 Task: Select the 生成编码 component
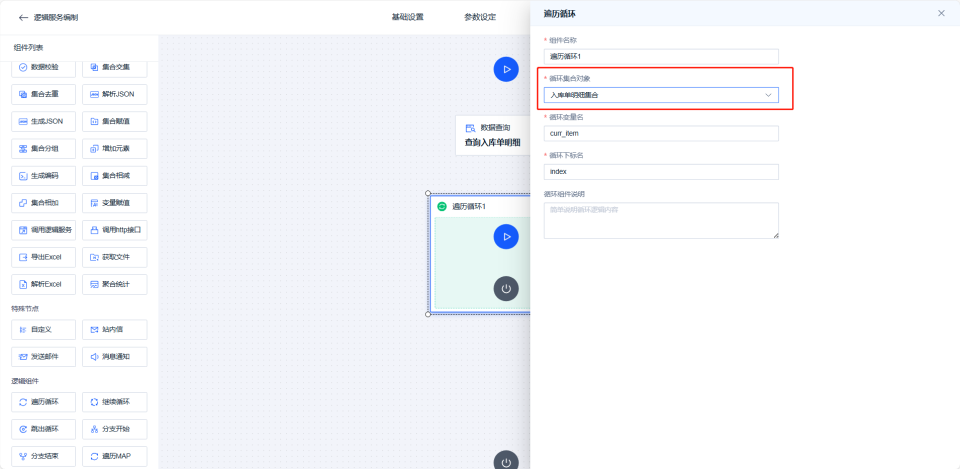[x=43, y=176]
